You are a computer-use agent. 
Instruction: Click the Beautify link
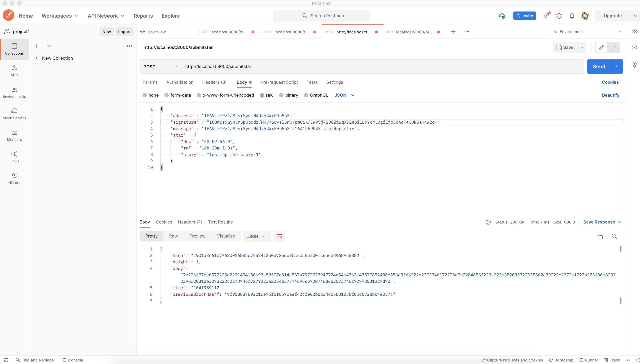(611, 95)
